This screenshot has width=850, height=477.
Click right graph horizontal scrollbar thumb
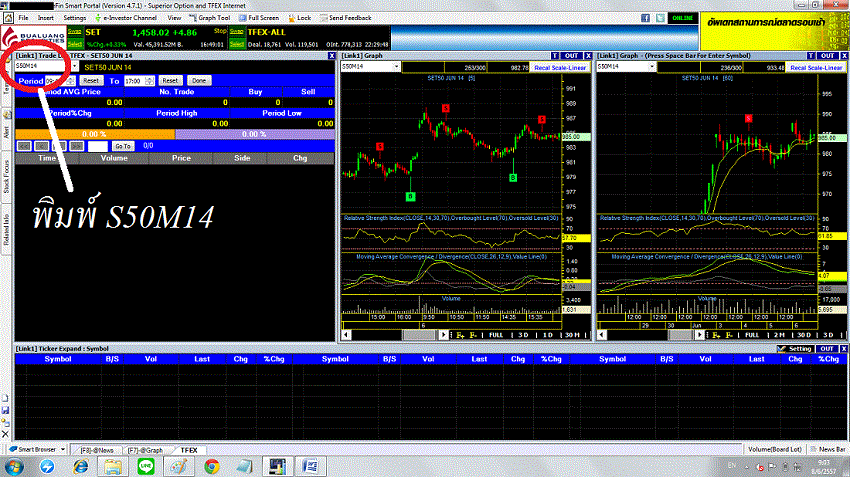681,335
